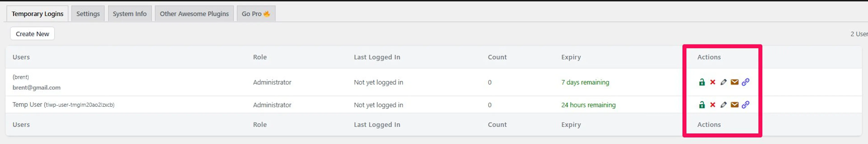Delete brent's login via red X icon

point(713,82)
